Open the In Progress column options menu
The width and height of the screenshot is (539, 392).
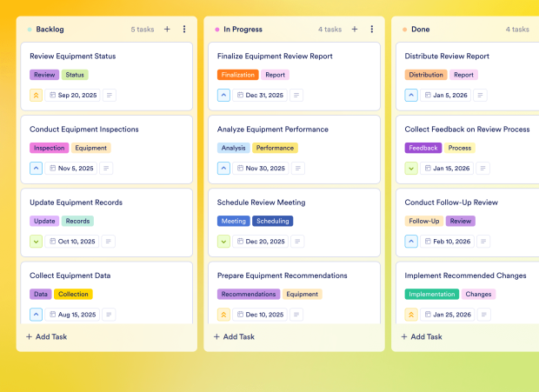(372, 29)
